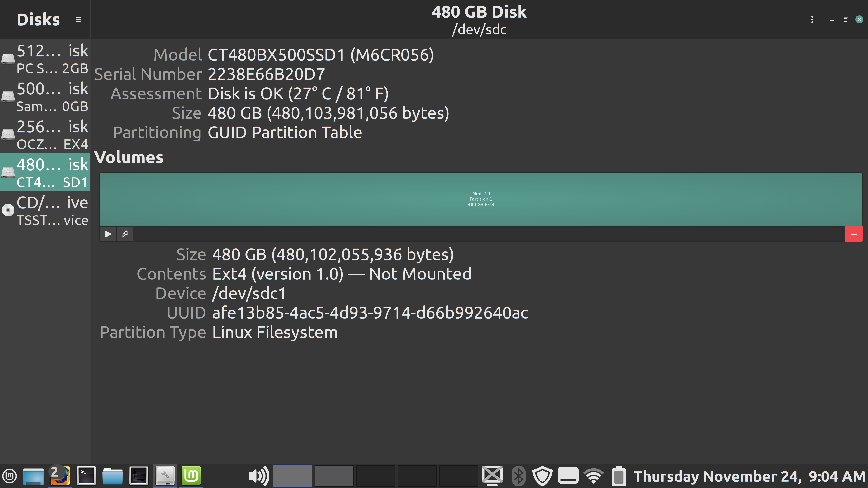This screenshot has width=868, height=488.
Task: Open the drive options three-dot menu
Action: coord(812,19)
